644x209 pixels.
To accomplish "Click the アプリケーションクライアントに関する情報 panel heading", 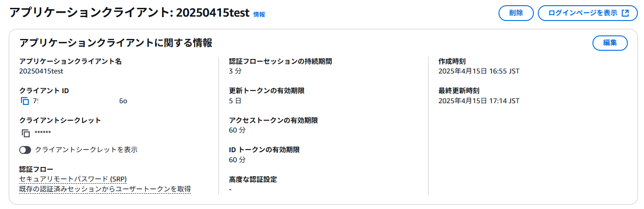I will point(116,43).
